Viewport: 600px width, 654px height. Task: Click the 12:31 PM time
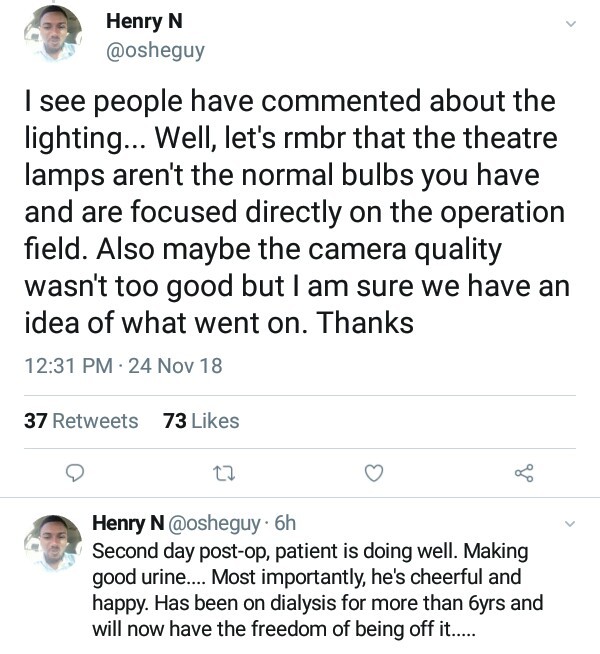(x=68, y=366)
